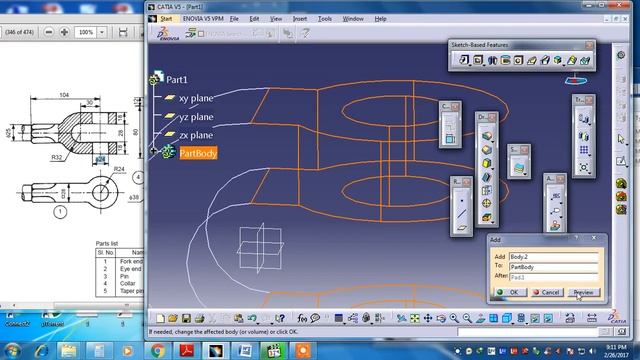The width and height of the screenshot is (640, 360).
Task: Select the Thickness tool icon
Action: pyautogui.click(x=487, y=190)
